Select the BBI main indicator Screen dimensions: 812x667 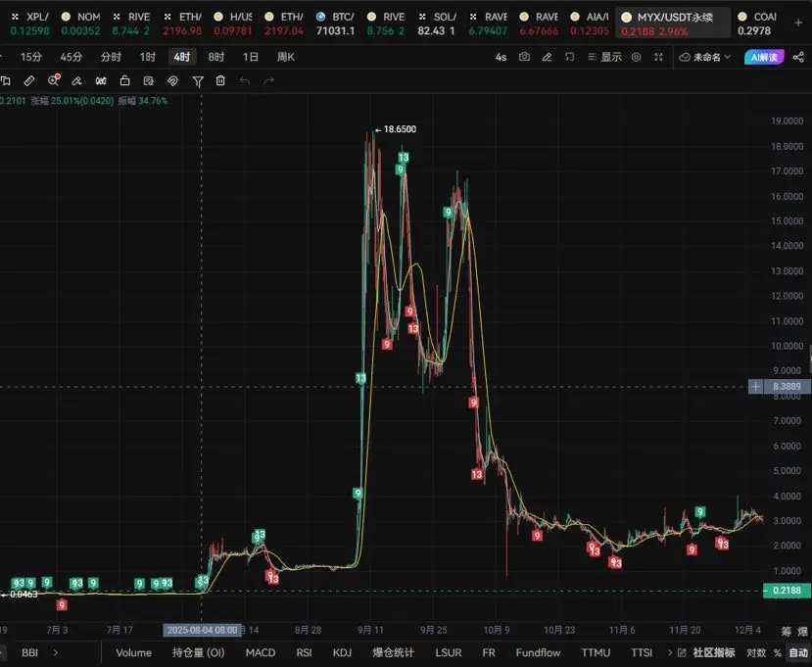click(29, 652)
